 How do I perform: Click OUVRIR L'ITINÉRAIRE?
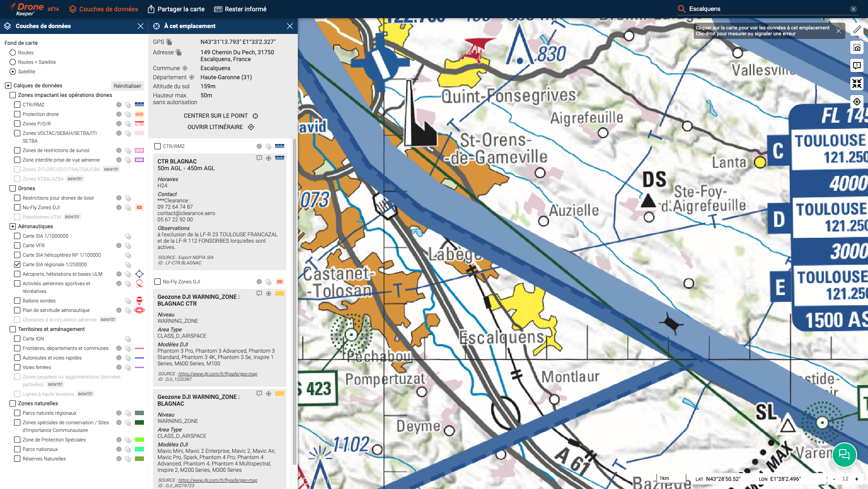click(x=221, y=127)
